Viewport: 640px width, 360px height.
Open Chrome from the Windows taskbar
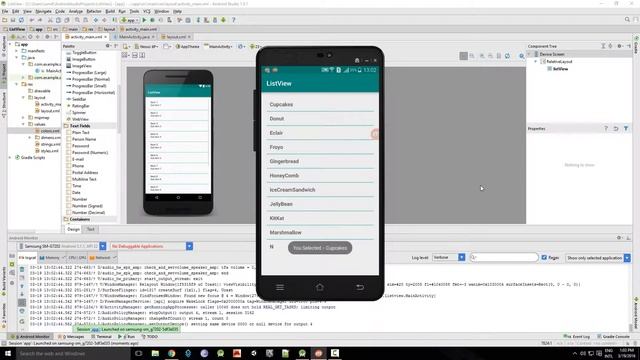[x=171, y=353]
